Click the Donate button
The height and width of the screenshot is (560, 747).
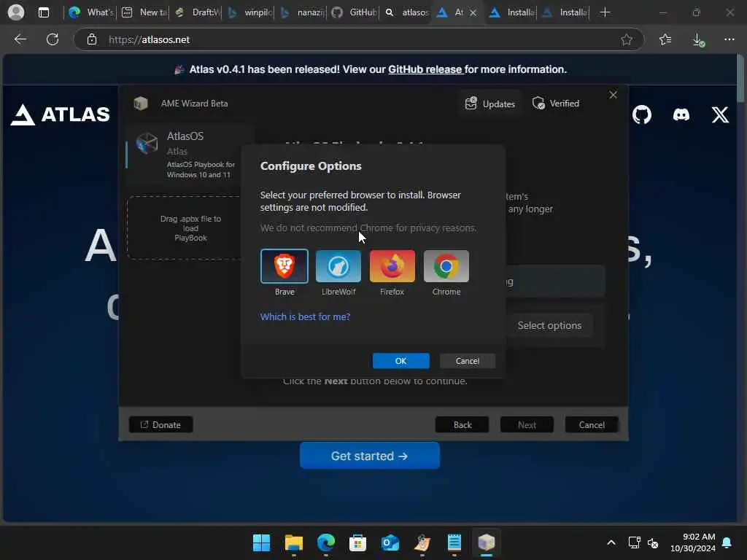161,424
